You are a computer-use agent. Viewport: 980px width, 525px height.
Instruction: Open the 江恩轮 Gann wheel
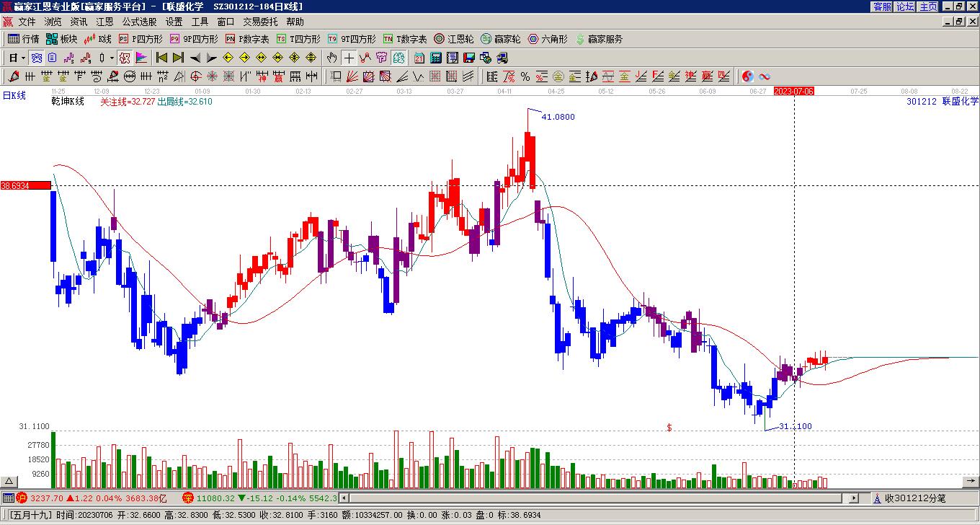pyautogui.click(x=454, y=39)
